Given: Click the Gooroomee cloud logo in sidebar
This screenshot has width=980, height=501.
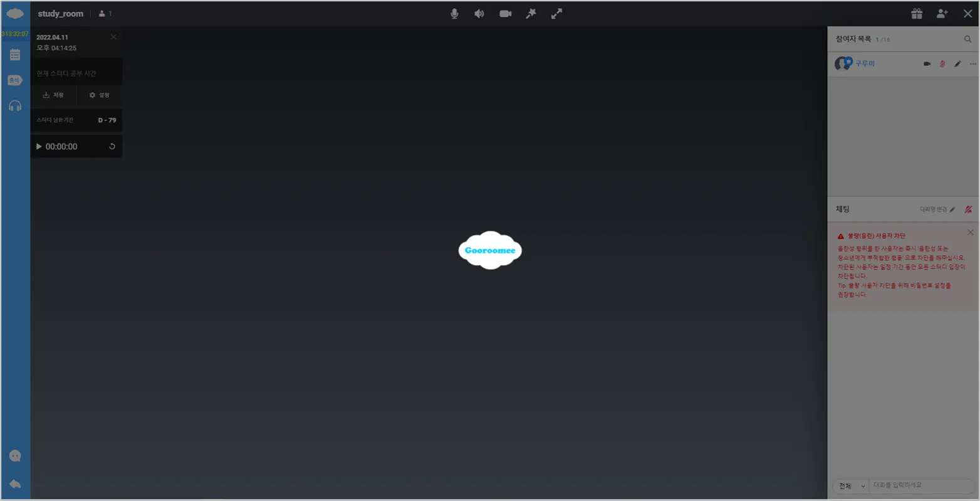Looking at the screenshot, I should [15, 13].
